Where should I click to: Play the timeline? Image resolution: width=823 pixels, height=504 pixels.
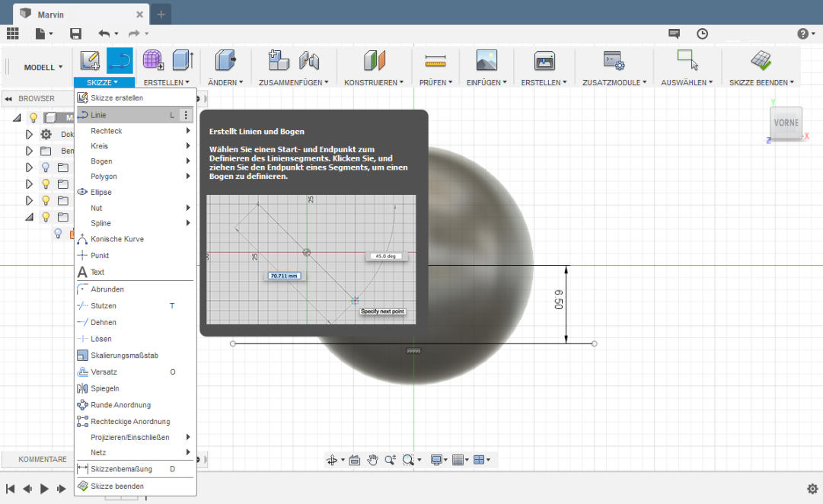click(45, 489)
